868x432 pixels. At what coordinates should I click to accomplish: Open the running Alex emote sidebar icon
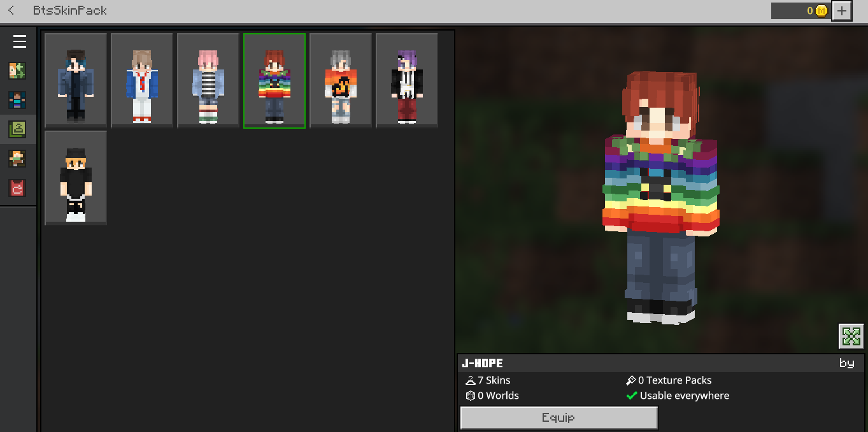click(17, 159)
